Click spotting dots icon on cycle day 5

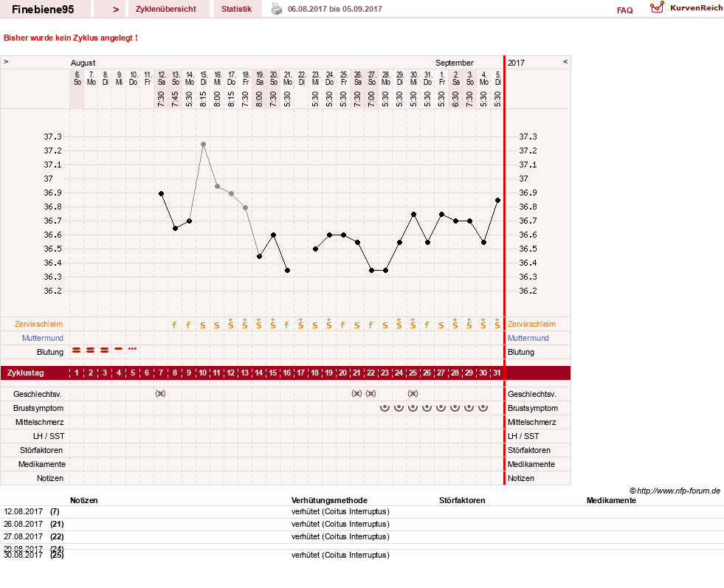(133, 348)
